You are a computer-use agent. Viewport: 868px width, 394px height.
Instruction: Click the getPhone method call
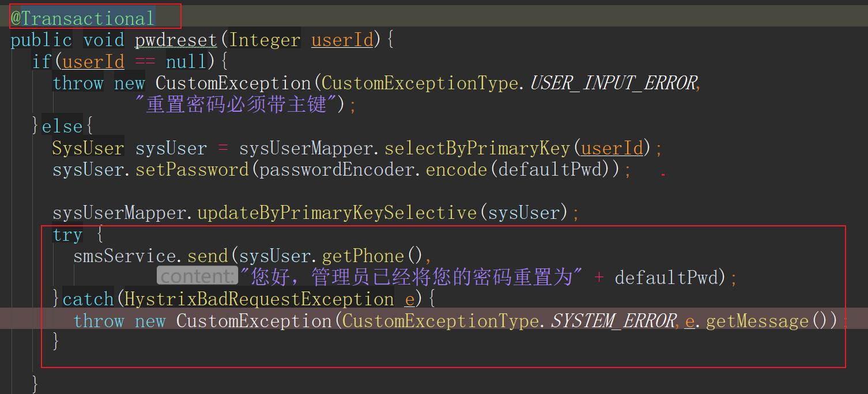tap(363, 256)
